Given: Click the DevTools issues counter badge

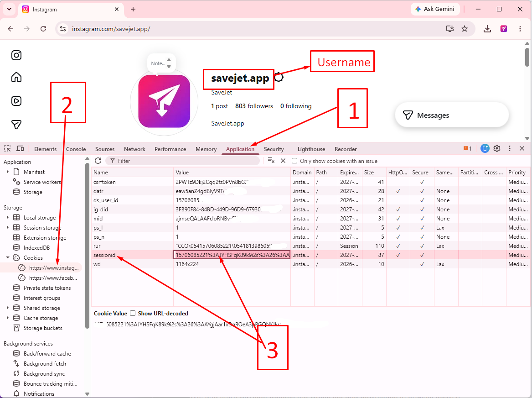Looking at the screenshot, I should tap(468, 148).
